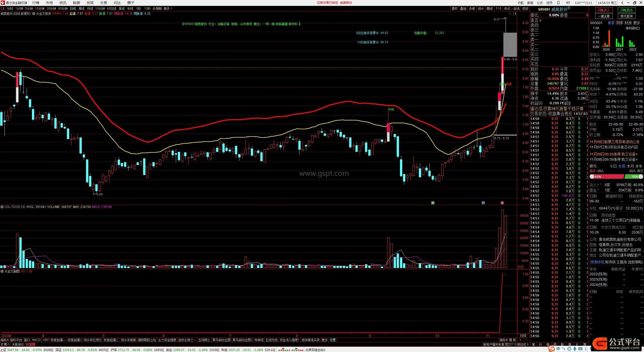The height and width of the screenshot is (352, 644).
Task: Open the mail message icon
Action: [568, 3]
